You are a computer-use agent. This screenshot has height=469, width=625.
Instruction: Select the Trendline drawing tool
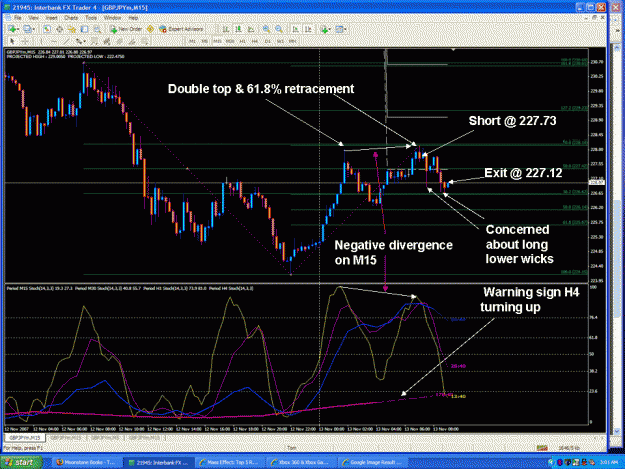pyautogui.click(x=66, y=41)
